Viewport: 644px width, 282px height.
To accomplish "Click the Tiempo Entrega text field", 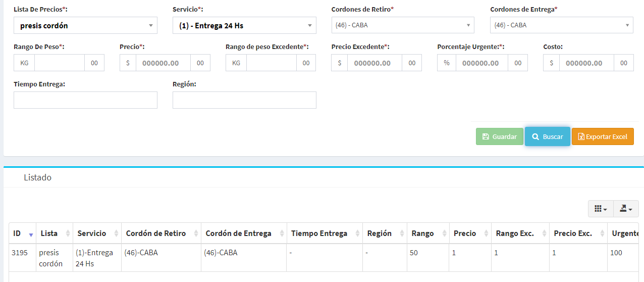I will point(85,100).
